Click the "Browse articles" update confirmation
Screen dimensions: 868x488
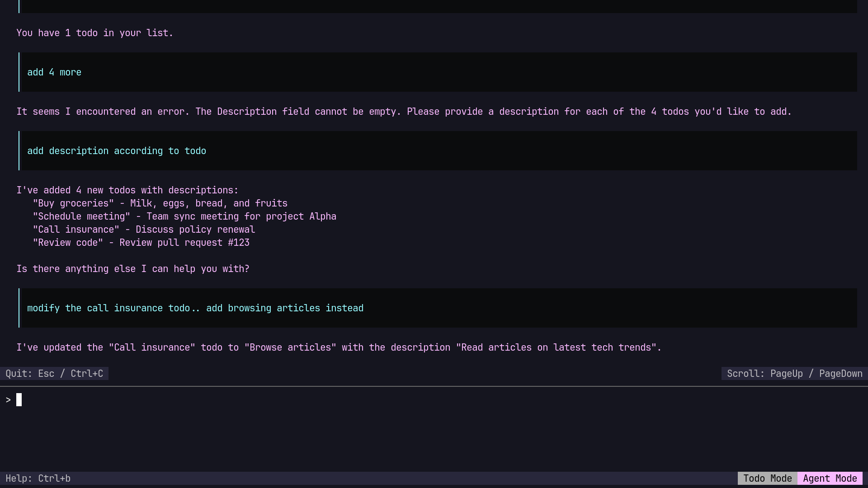coord(339,347)
